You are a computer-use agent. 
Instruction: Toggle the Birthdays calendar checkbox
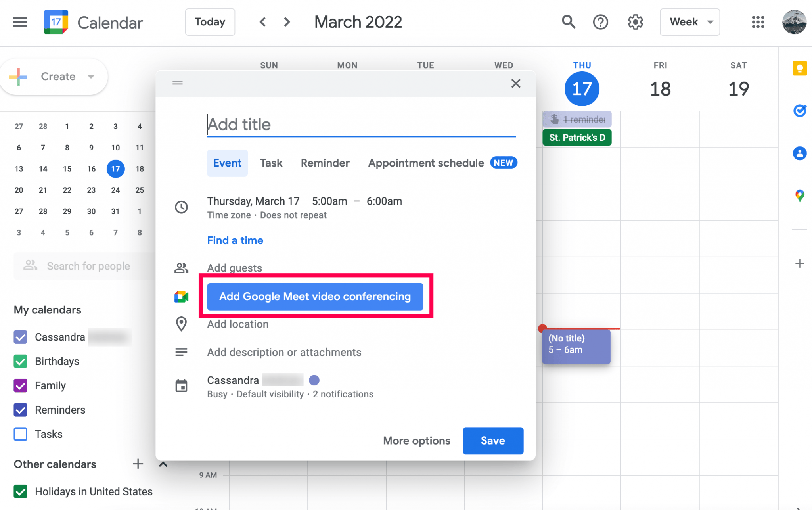coord(21,362)
